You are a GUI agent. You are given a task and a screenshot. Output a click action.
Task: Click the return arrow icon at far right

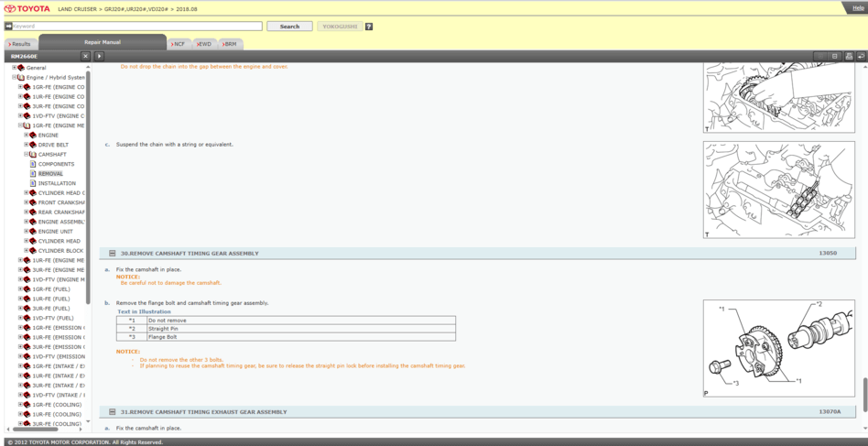861,56
